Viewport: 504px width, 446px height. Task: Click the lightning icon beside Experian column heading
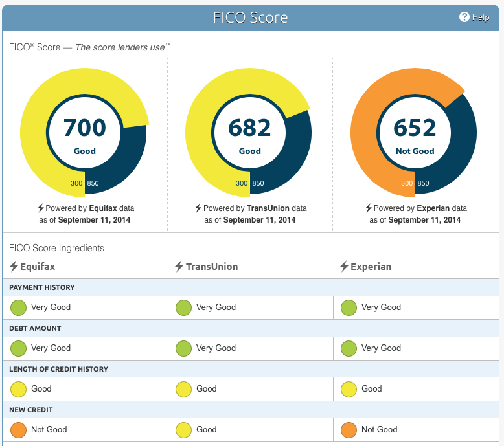344,267
